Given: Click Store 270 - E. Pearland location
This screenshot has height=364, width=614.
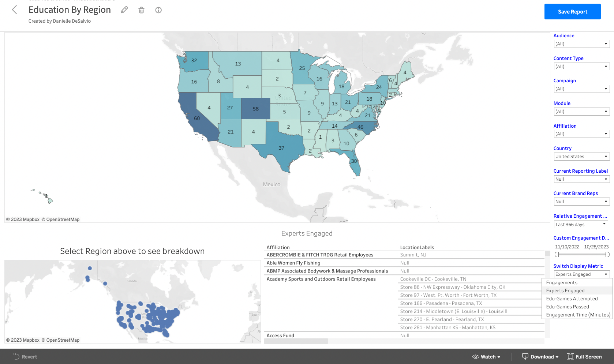Looking at the screenshot, I should (x=442, y=319).
